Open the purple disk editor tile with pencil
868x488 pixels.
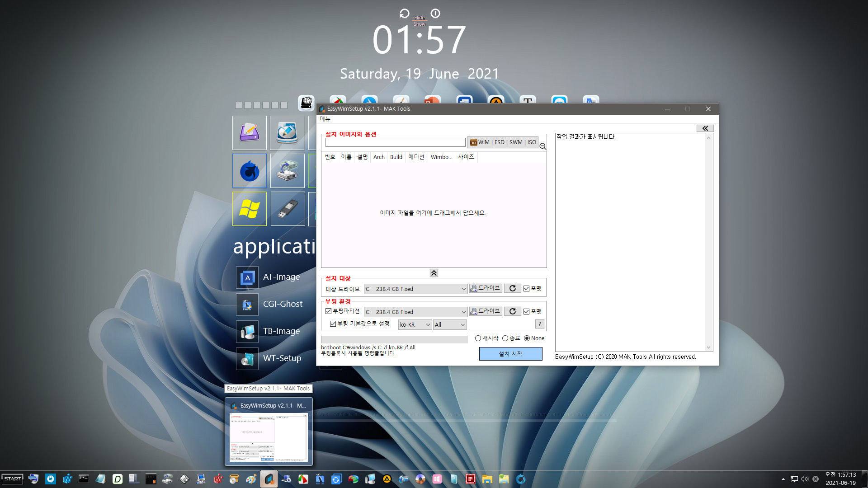(x=250, y=133)
